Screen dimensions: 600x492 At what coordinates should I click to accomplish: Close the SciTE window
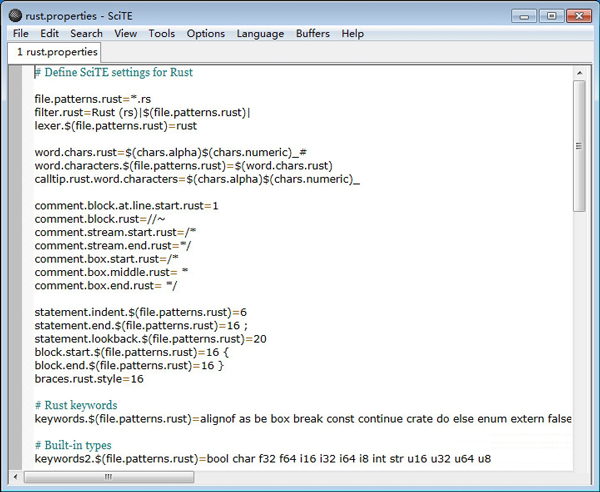[579, 16]
